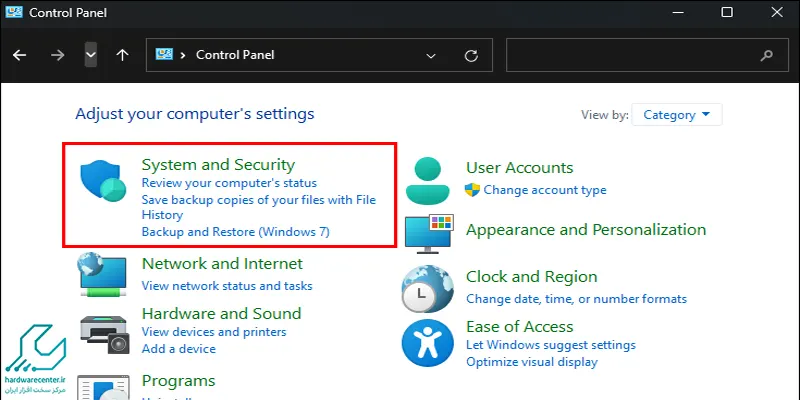
Task: Open Network and Internet heading
Action: click(222, 264)
